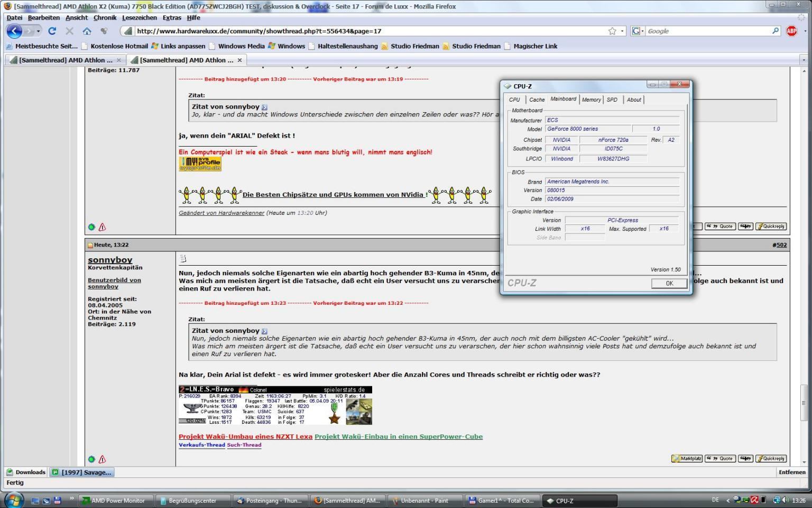Screen dimensions: 812x508
Task: Open Meistbesuchte Seiten bookmark folder
Action: click(x=42, y=46)
